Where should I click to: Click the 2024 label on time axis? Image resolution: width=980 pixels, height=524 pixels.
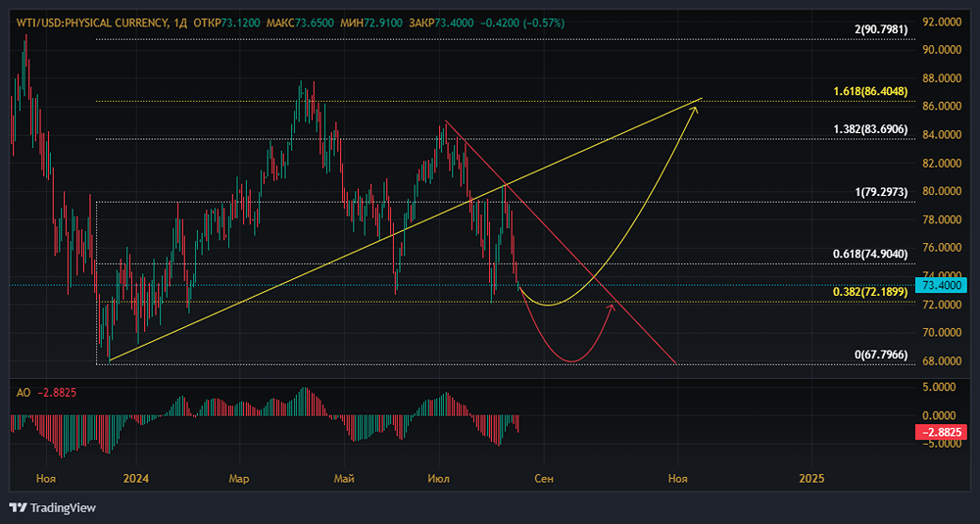[x=135, y=479]
